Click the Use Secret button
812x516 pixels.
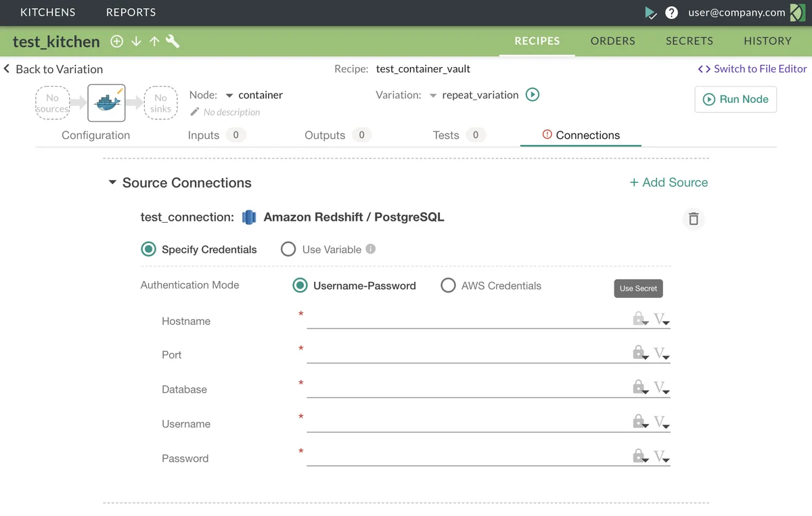638,288
